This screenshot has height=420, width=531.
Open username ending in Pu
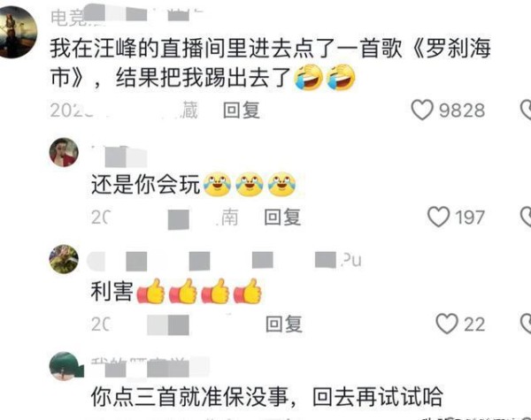(224, 261)
